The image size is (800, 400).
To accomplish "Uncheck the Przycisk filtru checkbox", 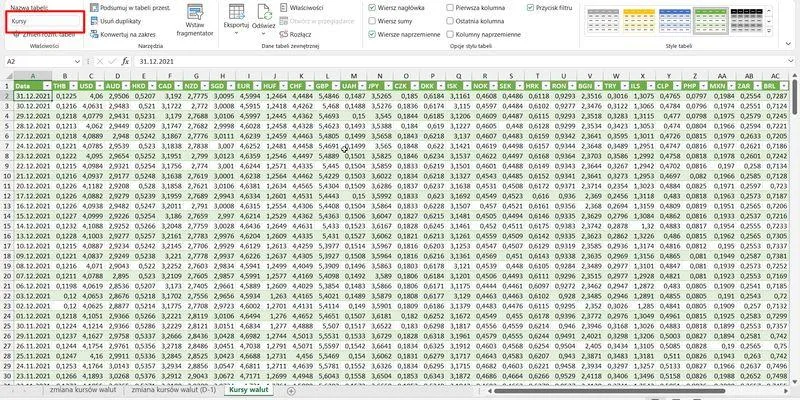I will (x=530, y=7).
